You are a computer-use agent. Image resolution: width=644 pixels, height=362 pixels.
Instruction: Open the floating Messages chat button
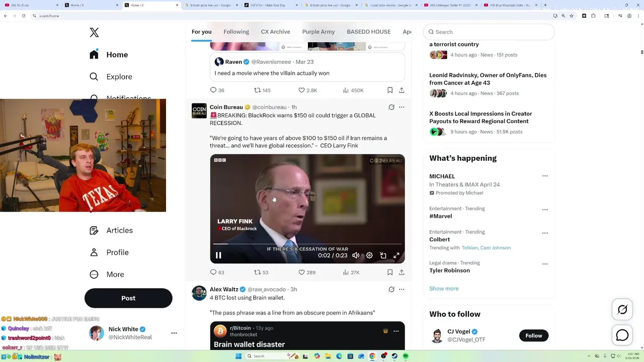(x=622, y=335)
